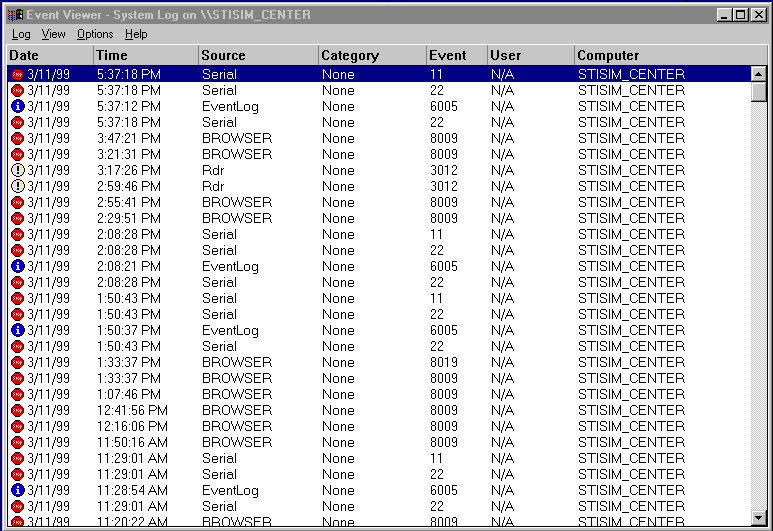Click the Source column header

(x=258, y=55)
